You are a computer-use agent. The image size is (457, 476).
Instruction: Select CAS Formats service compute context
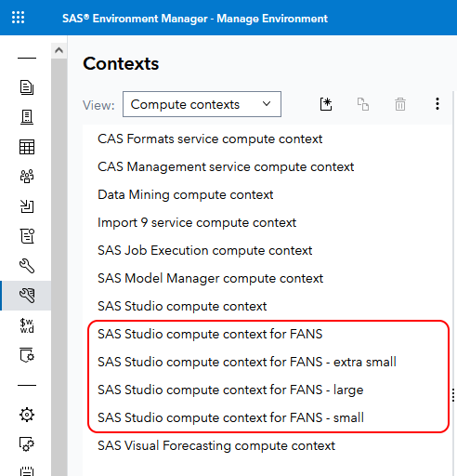(x=210, y=139)
